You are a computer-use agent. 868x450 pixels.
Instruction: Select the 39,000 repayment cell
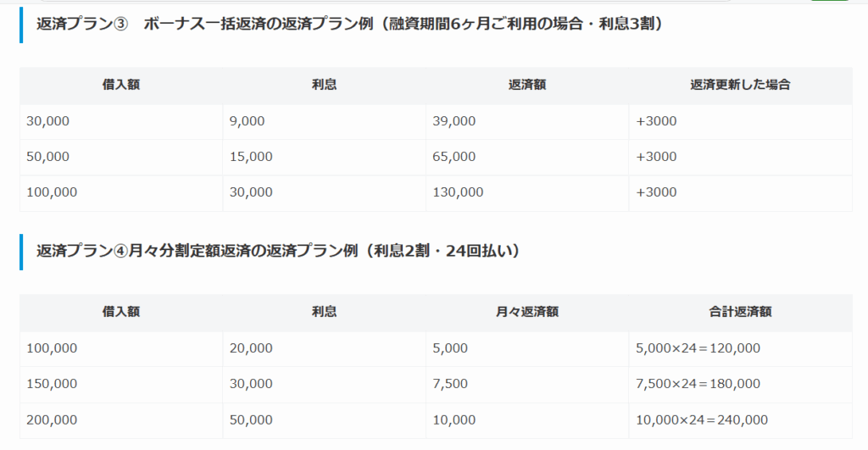pyautogui.click(x=527, y=121)
